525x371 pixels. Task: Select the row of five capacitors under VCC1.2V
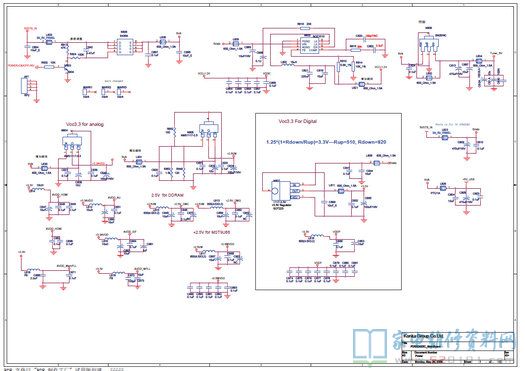248,85
